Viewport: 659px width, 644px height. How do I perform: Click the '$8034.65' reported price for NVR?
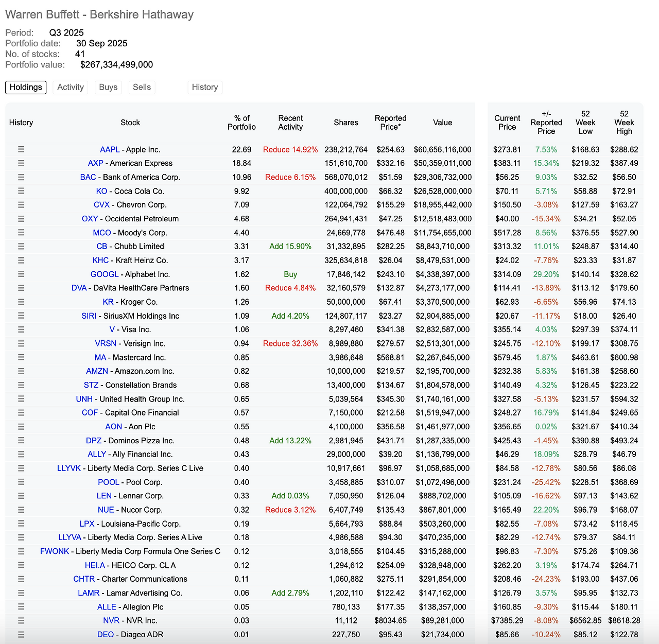click(391, 621)
